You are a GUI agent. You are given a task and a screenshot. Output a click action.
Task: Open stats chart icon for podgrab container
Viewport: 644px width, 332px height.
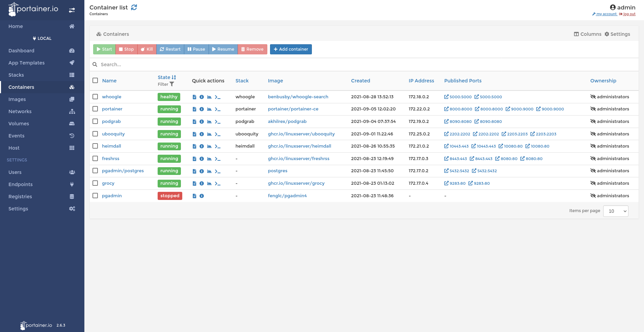[209, 122]
